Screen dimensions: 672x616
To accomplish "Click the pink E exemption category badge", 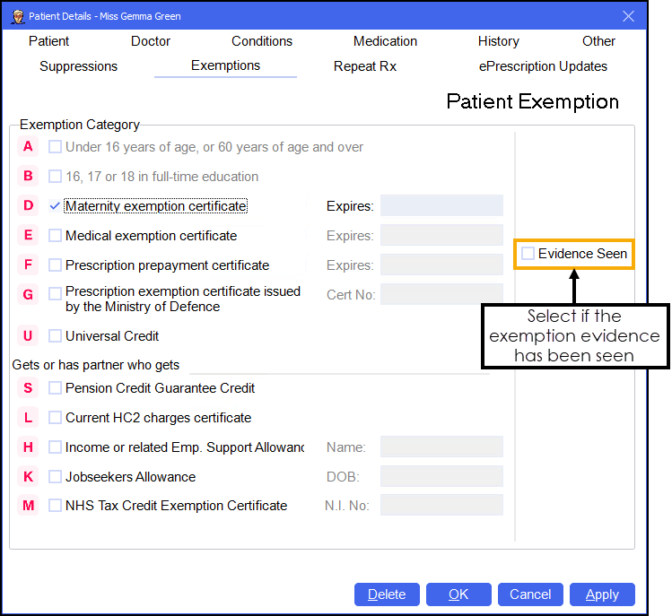I will coord(29,236).
